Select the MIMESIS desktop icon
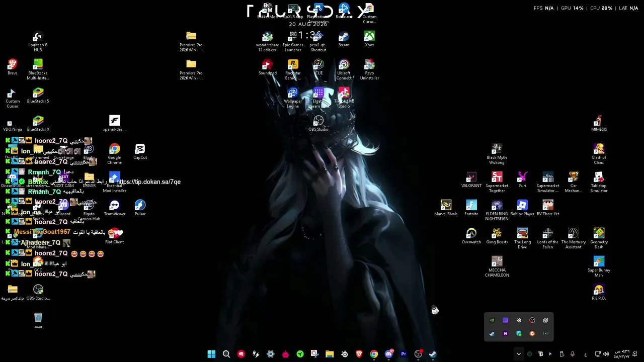Screen dimensions: 644x362 pyautogui.click(x=599, y=124)
